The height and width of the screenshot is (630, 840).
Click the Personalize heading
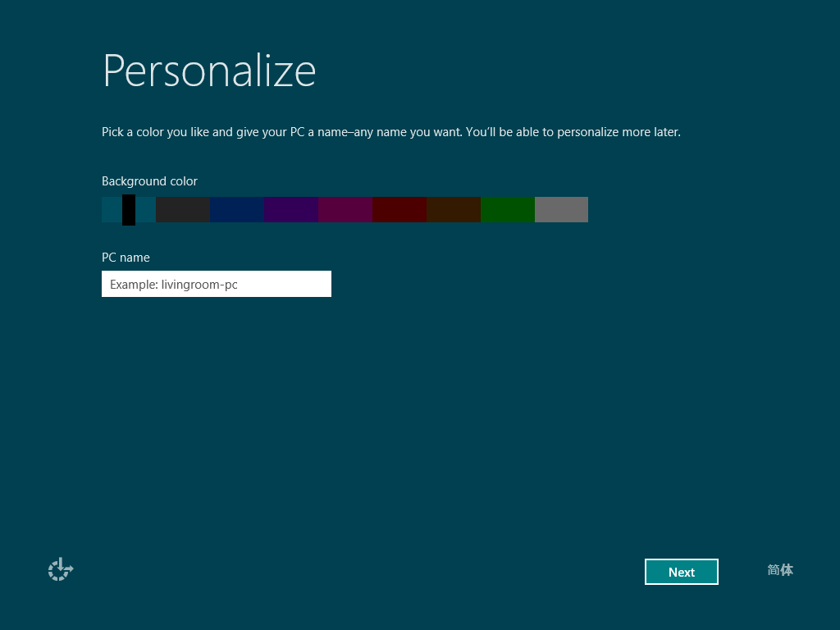point(209,71)
